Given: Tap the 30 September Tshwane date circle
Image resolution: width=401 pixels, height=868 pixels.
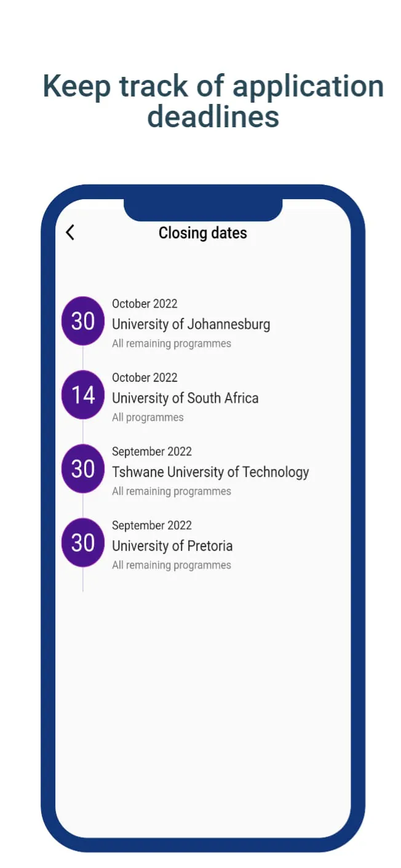Looking at the screenshot, I should click(x=82, y=468).
